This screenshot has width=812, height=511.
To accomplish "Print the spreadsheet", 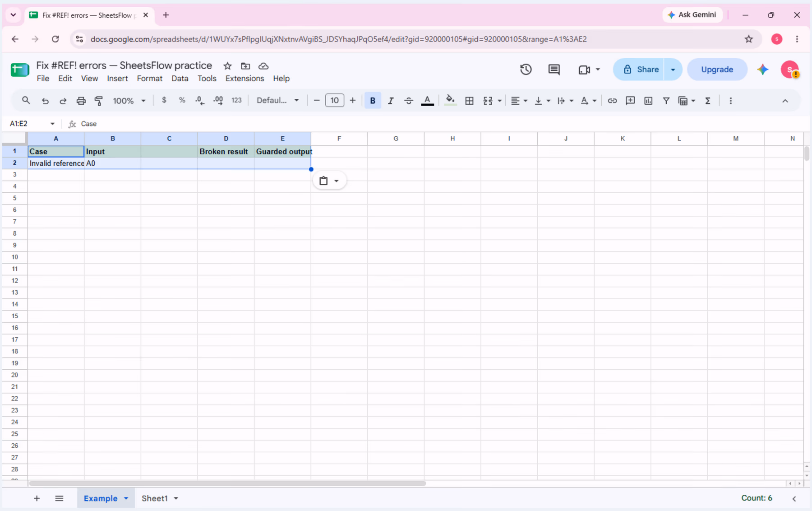I will [81, 101].
